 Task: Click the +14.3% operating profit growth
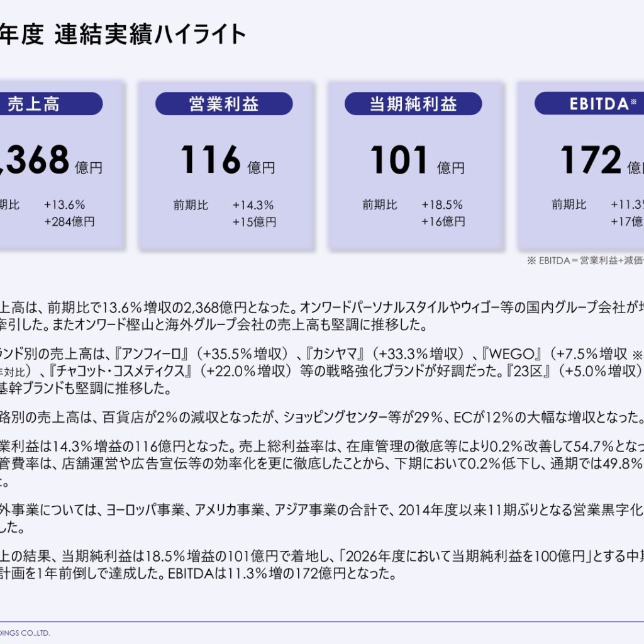pos(253,205)
